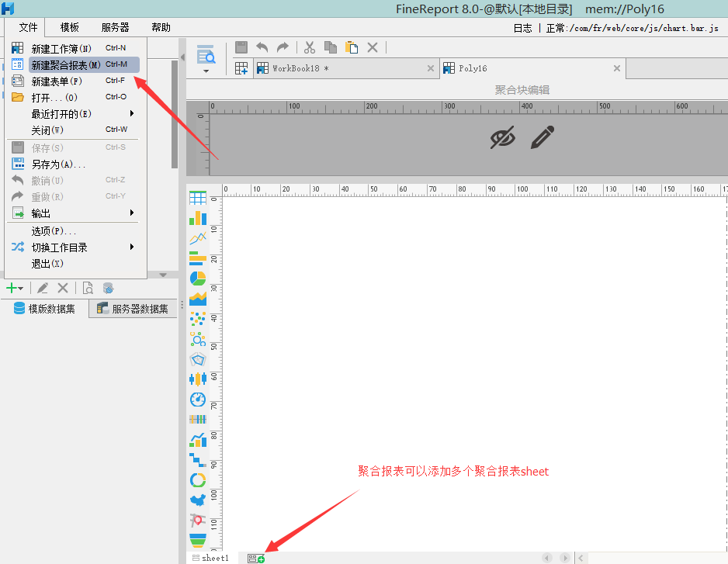Preview the dataset
The image size is (728, 564).
tap(88, 289)
